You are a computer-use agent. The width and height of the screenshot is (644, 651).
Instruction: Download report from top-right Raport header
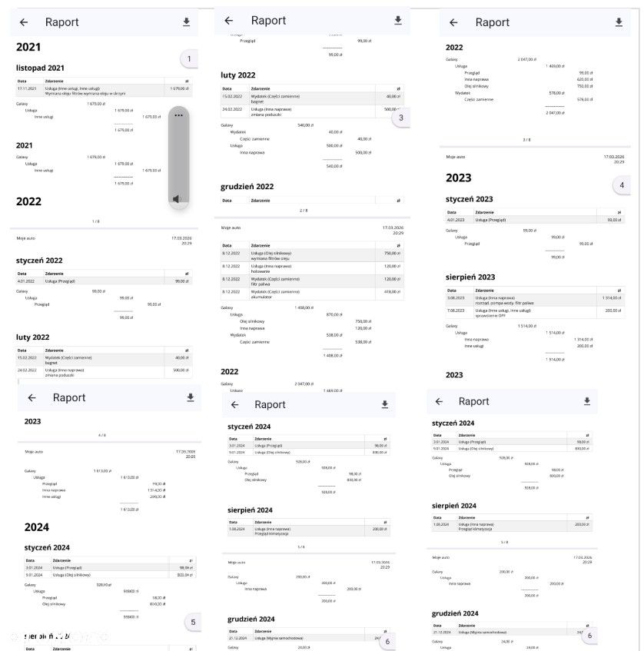click(619, 22)
